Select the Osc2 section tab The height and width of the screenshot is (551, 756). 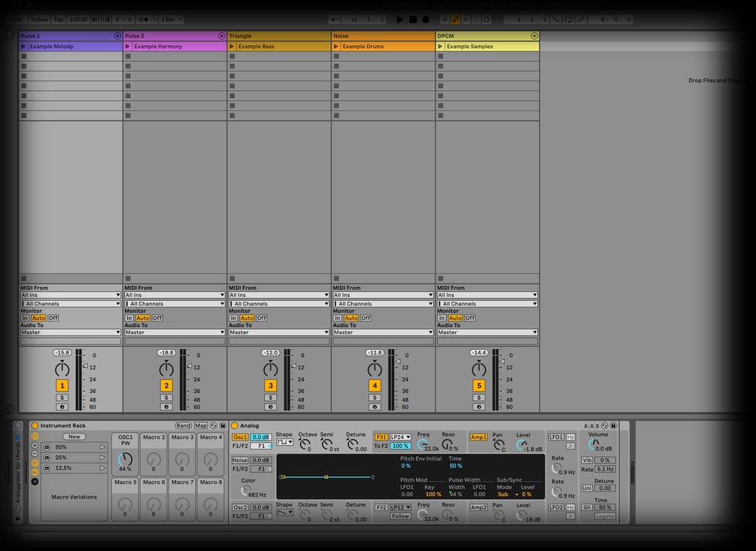point(240,507)
